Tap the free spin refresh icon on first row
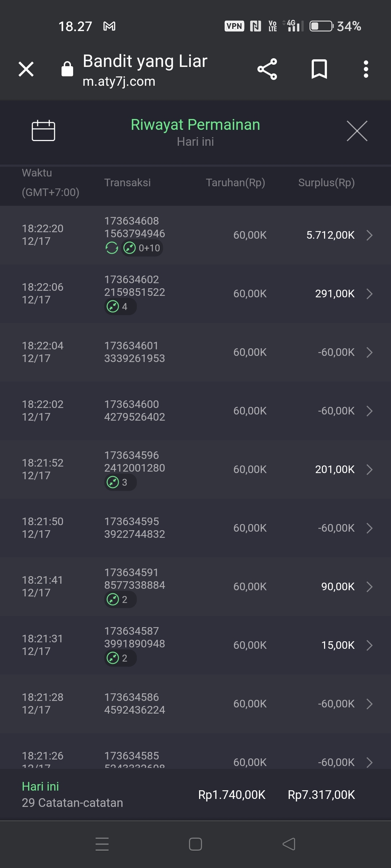The image size is (391, 868). [x=112, y=248]
